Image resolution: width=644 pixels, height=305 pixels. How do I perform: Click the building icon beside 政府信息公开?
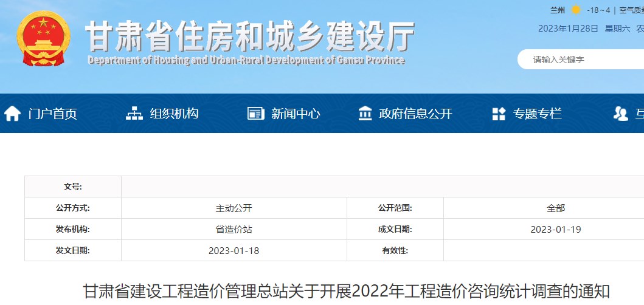click(365, 114)
